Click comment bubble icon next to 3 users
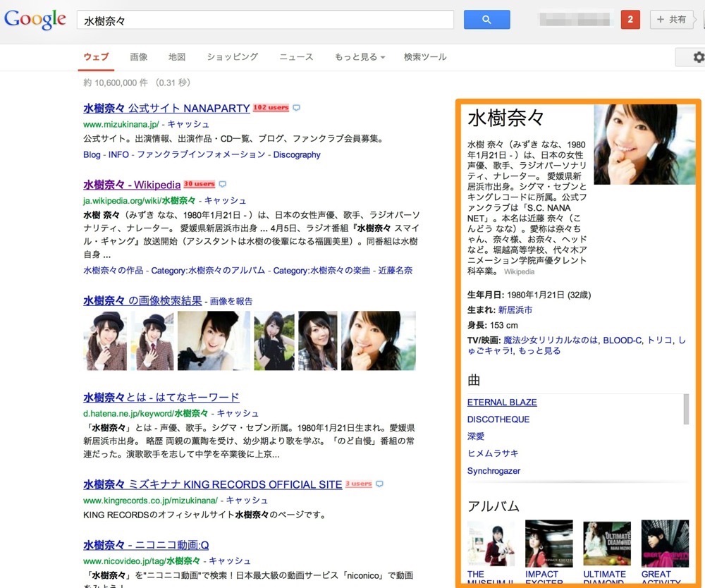Viewport: 705px width, 588px height. 379,484
